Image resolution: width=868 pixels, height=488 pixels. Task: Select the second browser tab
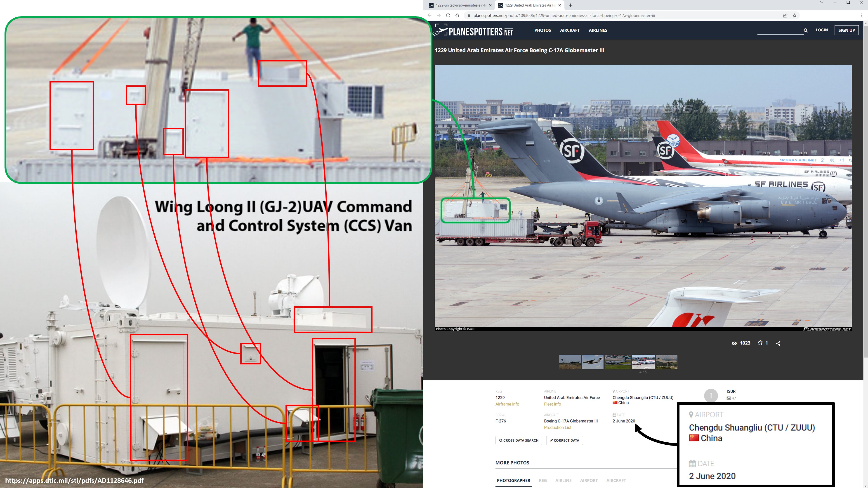point(529,5)
